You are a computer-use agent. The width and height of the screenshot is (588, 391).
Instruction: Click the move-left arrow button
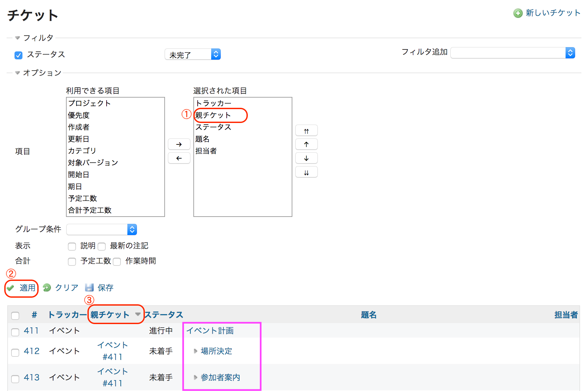pos(179,158)
